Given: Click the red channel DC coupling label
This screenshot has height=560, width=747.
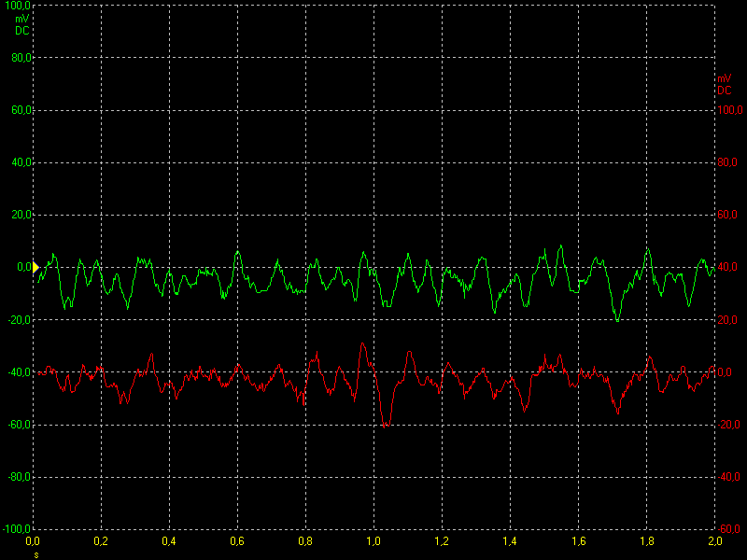Looking at the screenshot, I should point(725,91).
